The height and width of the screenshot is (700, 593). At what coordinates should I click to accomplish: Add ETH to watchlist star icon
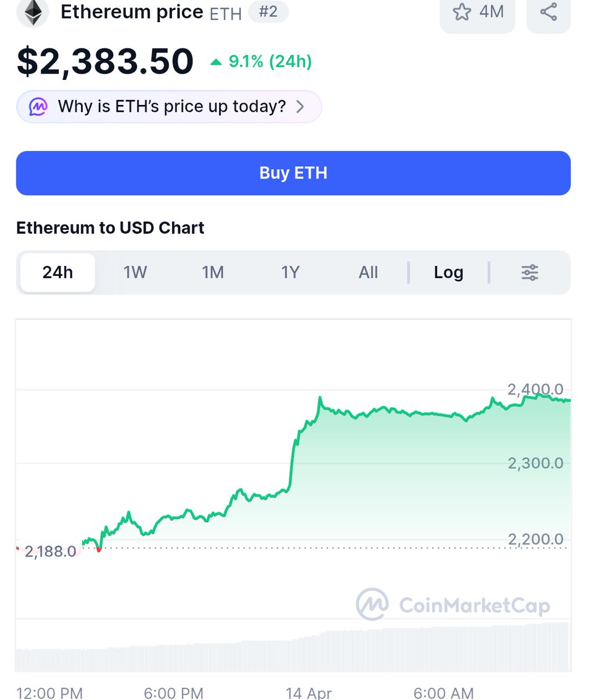462,12
